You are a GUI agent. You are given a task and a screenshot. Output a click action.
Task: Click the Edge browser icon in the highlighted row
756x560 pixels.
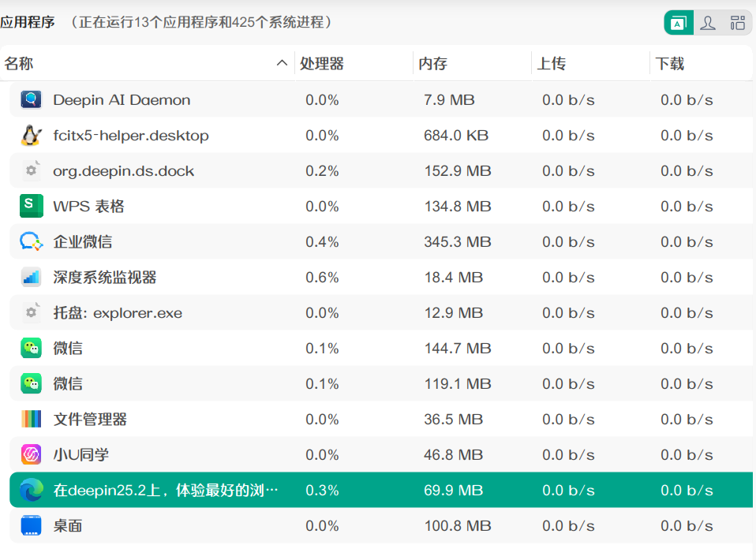(x=32, y=490)
